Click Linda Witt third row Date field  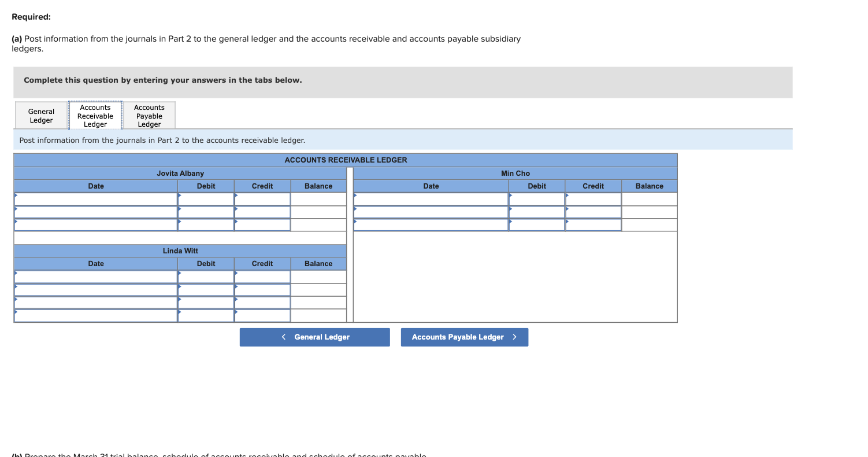(x=96, y=303)
